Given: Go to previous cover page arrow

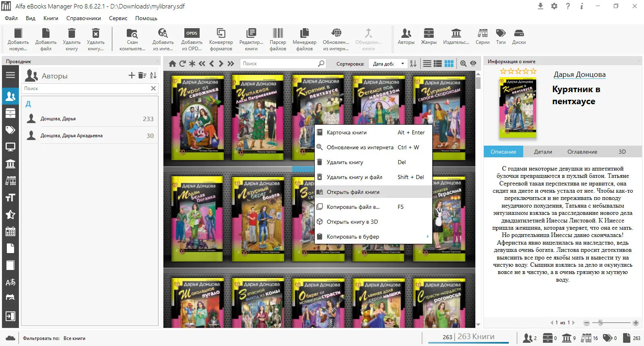Looking at the screenshot, I should 552,323.
